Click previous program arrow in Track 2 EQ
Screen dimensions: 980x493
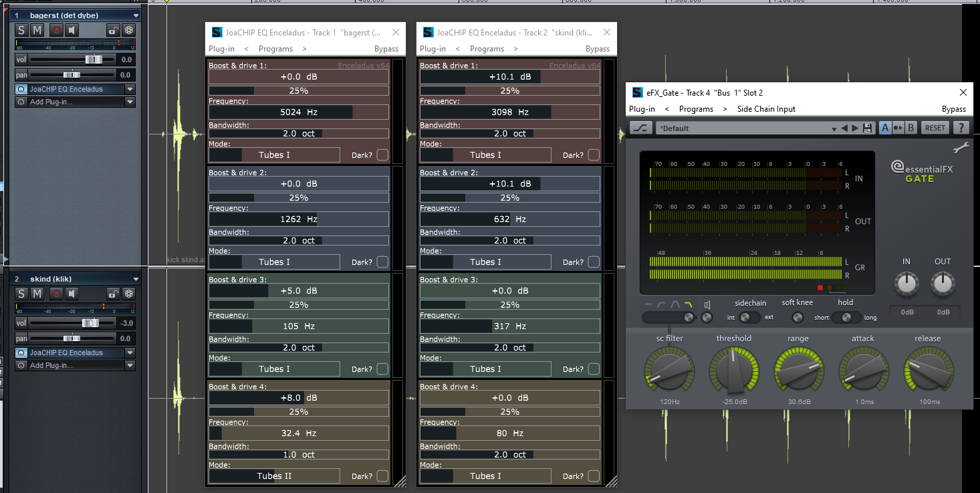click(458, 49)
